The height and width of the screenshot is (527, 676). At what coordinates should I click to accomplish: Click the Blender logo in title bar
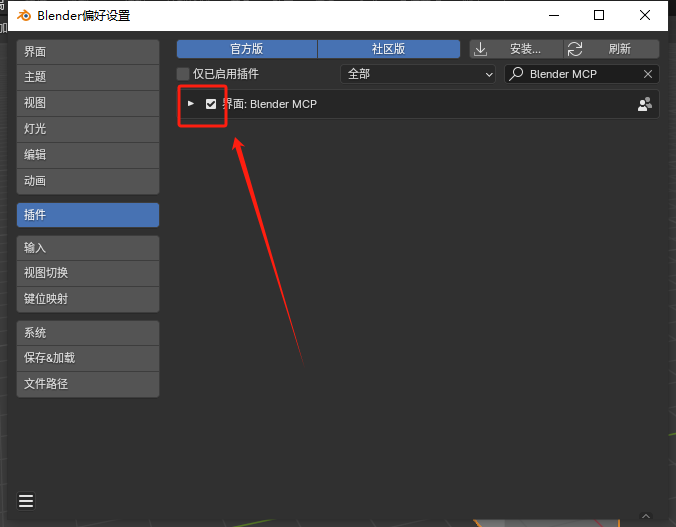24,16
